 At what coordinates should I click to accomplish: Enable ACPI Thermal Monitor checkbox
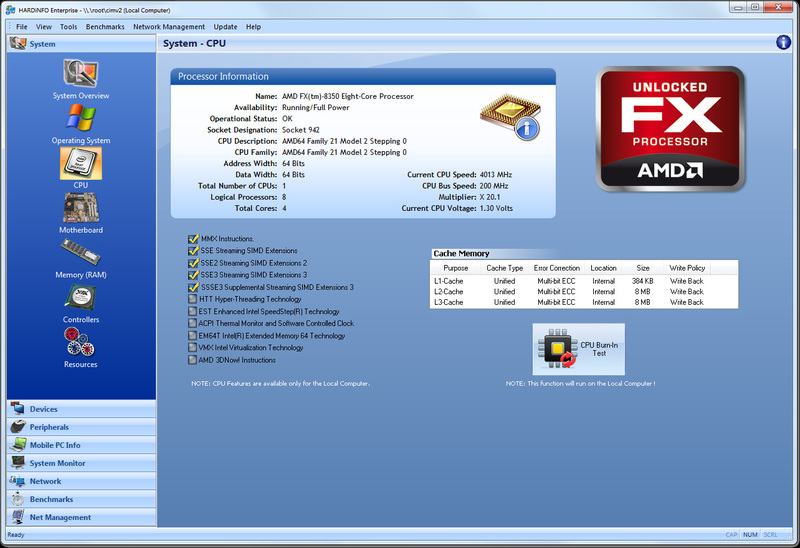point(192,323)
